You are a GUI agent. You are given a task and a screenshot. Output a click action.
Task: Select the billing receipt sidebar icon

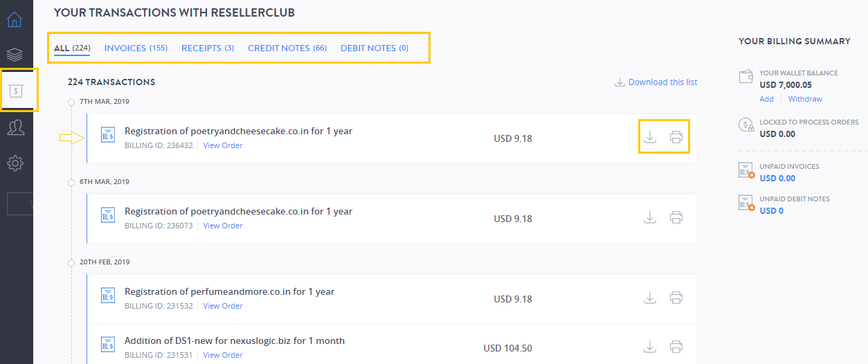(x=15, y=91)
